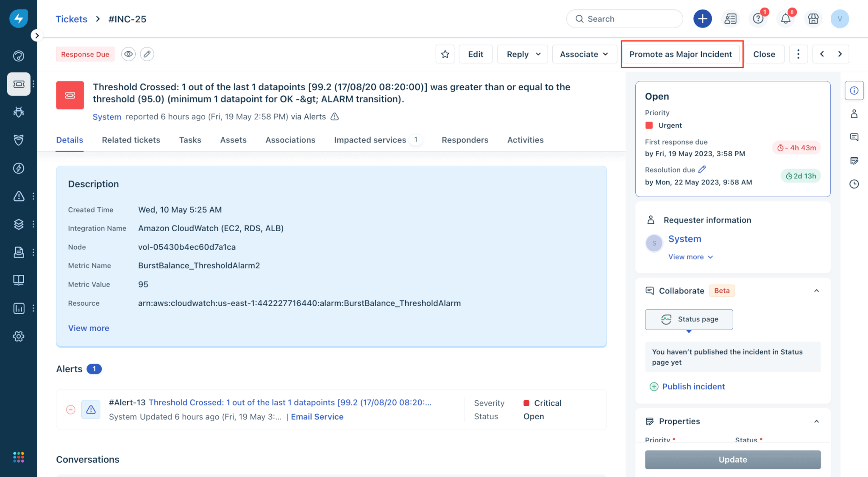868x477 pixels.
Task: Click the pencil edit icon near Response Due
Action: (147, 54)
